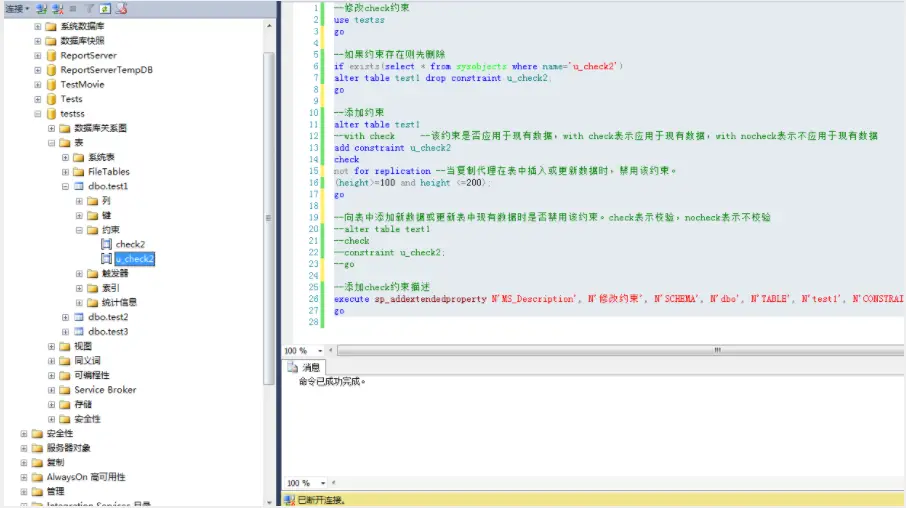Expand the ReportServerTempDB node
906x508 pixels.
pos(38,70)
